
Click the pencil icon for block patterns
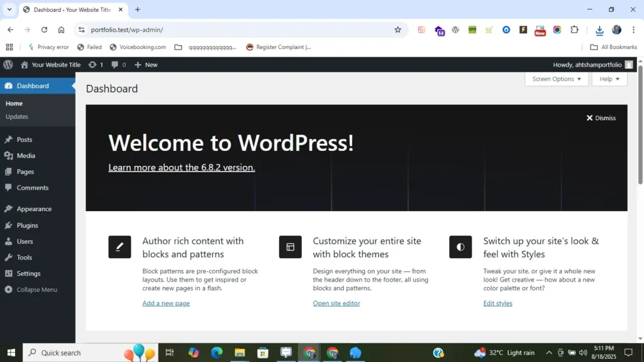pos(119,247)
